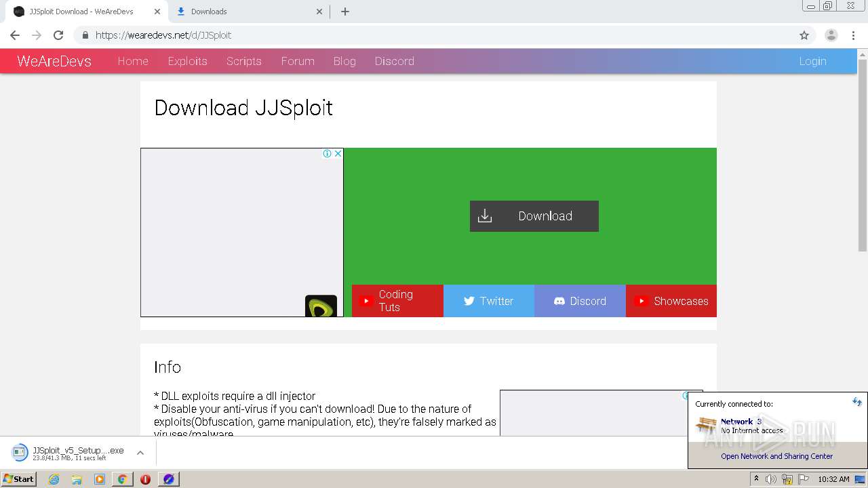Open Scripts in the navigation bar
This screenshot has width=868, height=488.
pos(244,61)
